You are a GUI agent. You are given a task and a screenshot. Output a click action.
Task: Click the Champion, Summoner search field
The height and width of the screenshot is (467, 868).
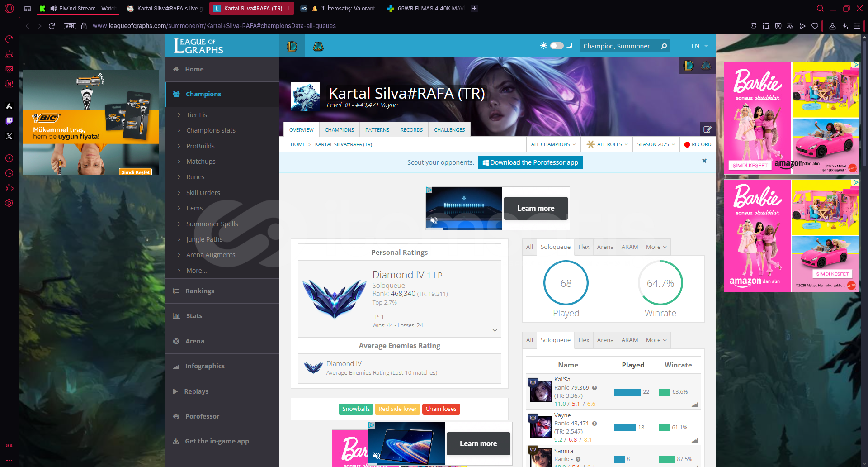(618, 46)
